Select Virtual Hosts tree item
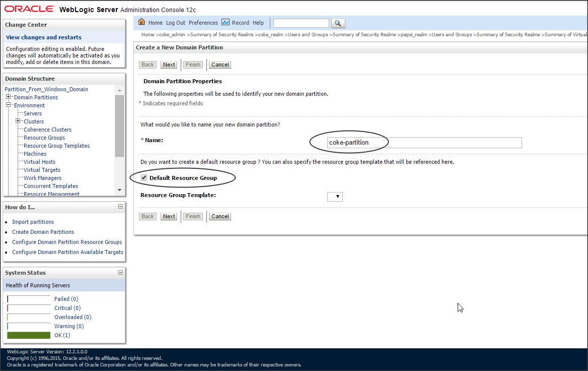Screen dimensions: 588x371 pos(39,162)
